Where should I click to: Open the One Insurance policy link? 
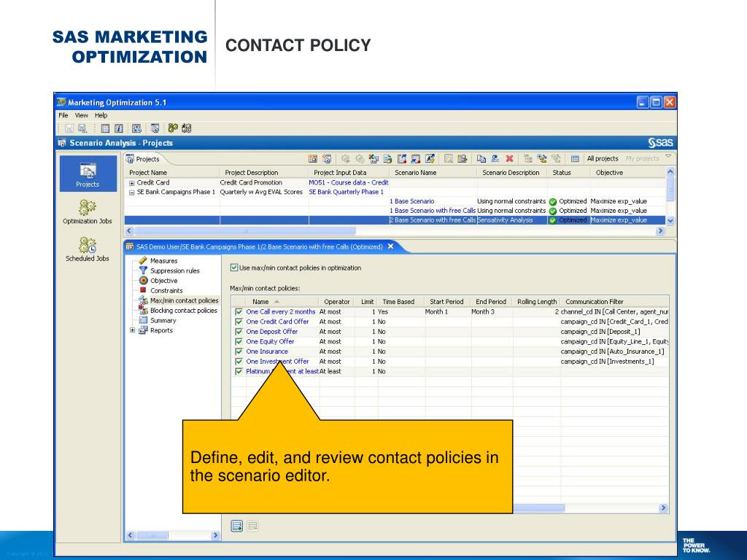point(267,351)
